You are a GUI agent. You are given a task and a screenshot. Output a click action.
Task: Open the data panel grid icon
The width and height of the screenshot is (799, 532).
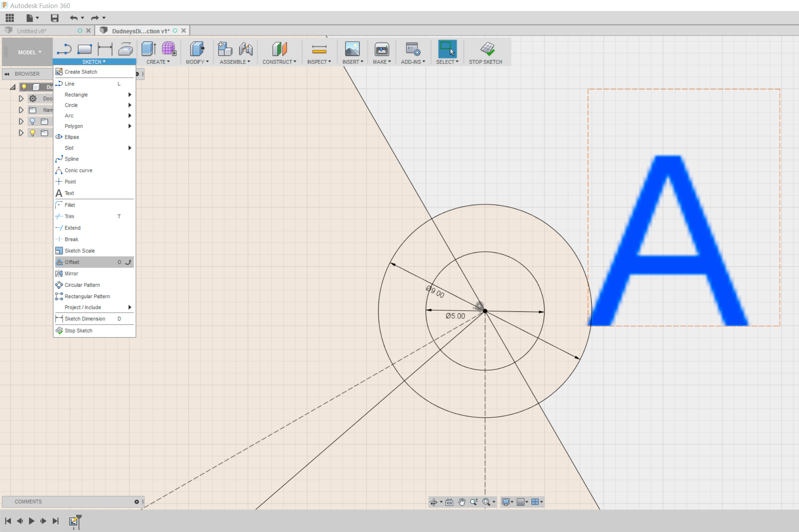(10, 18)
